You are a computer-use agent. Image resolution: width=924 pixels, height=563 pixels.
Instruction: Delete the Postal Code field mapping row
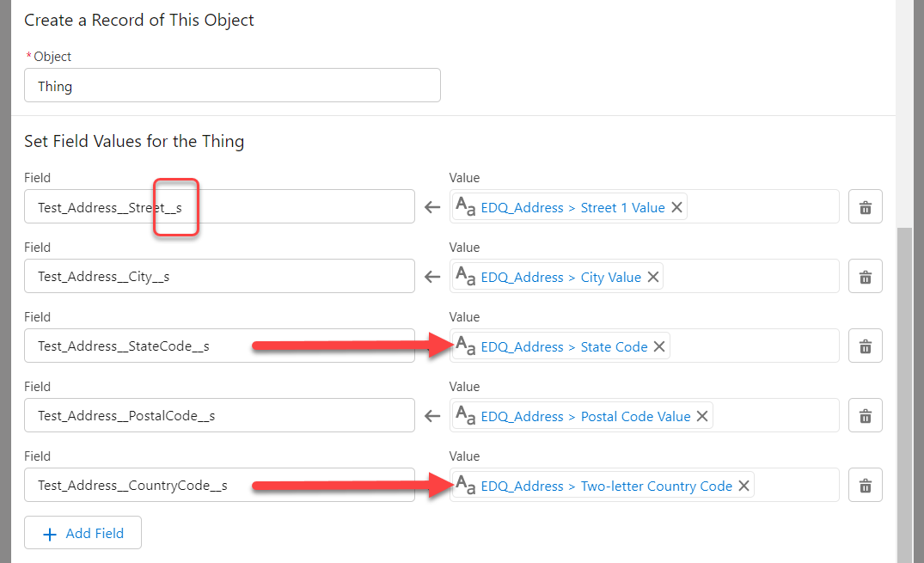(865, 415)
